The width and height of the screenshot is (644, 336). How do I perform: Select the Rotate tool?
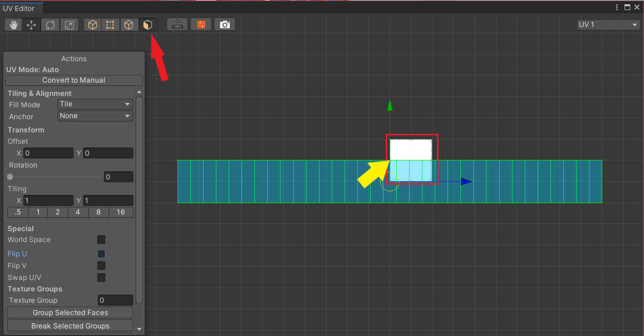point(50,24)
